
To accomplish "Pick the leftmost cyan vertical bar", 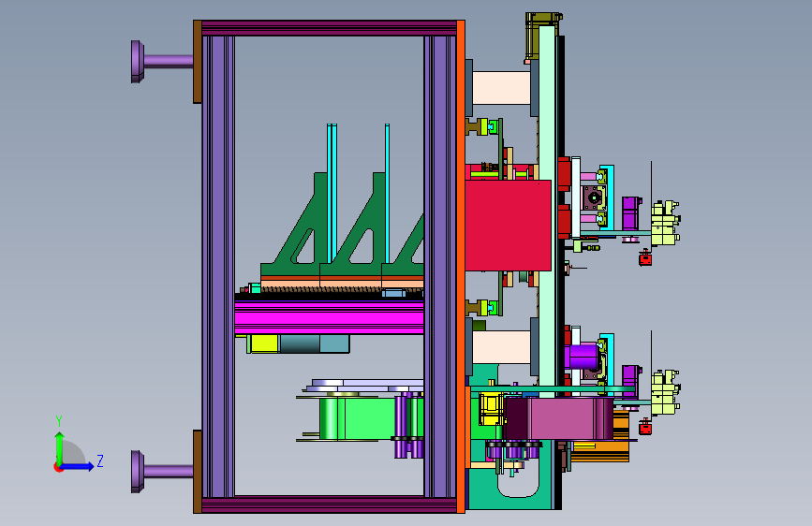I will (x=332, y=193).
